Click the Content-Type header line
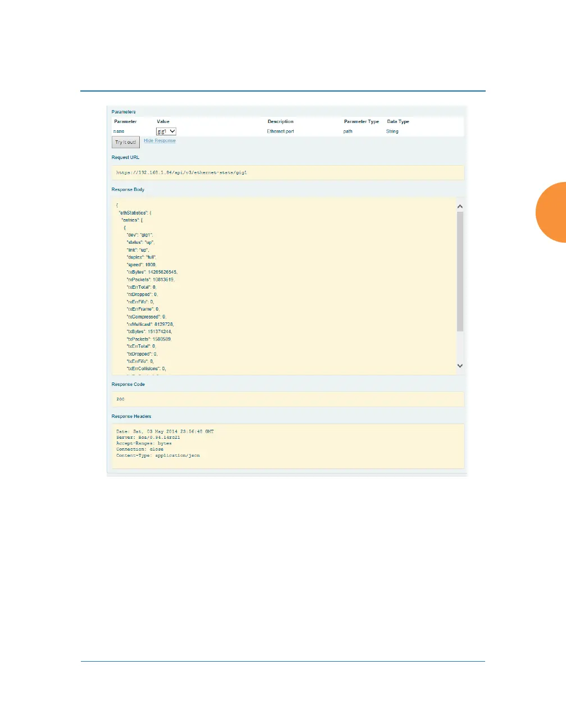Image resolution: width=566 pixels, height=728 pixels. click(158, 456)
